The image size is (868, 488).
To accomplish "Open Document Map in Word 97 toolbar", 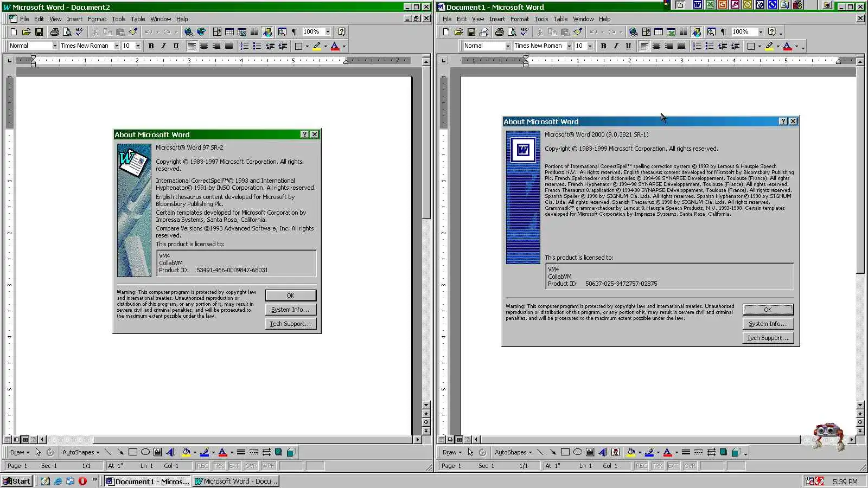I will pos(282,32).
